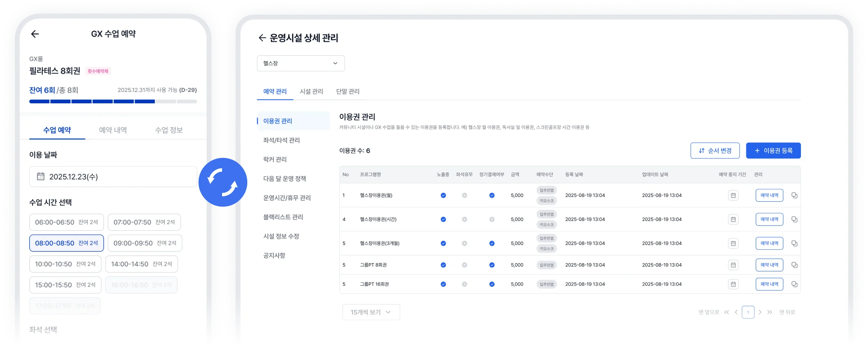Open 예약 중지 기간 calendar for 헬스장이용권(월)
The height and width of the screenshot is (345, 868).
point(733,195)
